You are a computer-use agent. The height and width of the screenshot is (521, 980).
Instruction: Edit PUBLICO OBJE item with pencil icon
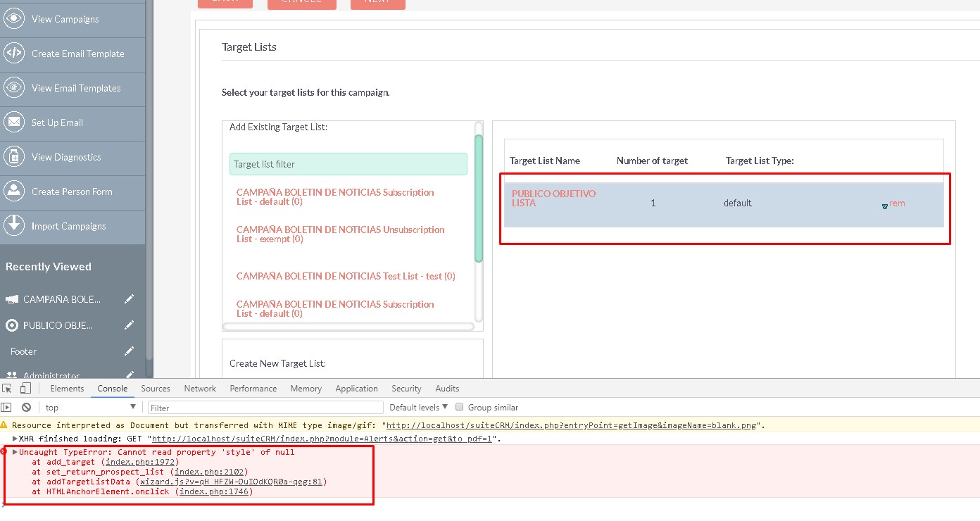click(x=129, y=325)
